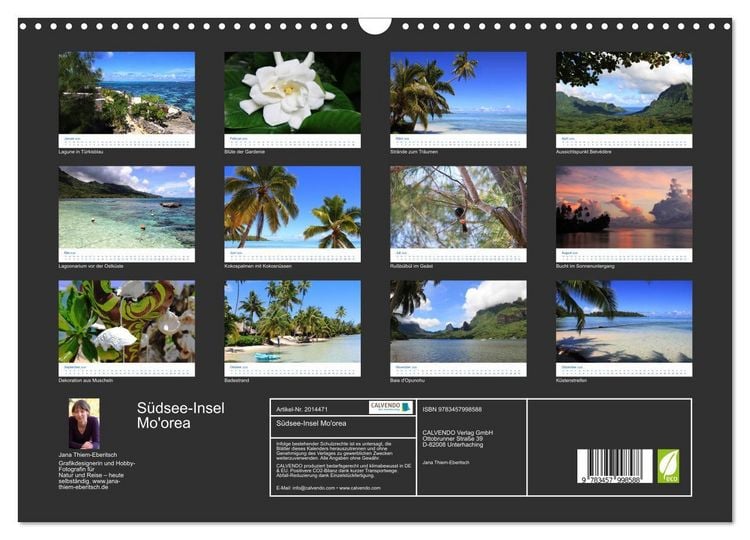Click the 'Strände zum Träumen' caption
Image resolution: width=750 pixels, height=540 pixels.
click(414, 152)
